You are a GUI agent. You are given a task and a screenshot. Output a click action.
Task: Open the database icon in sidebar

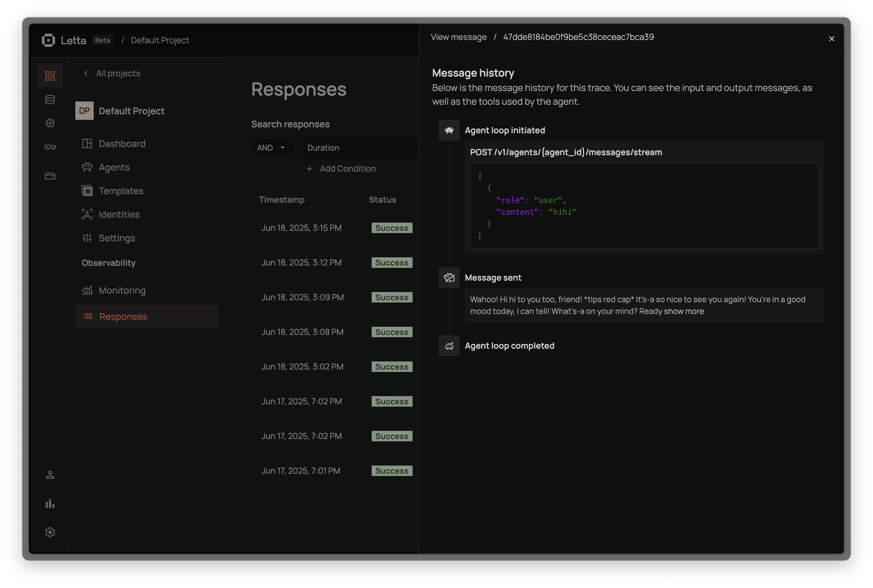click(50, 100)
